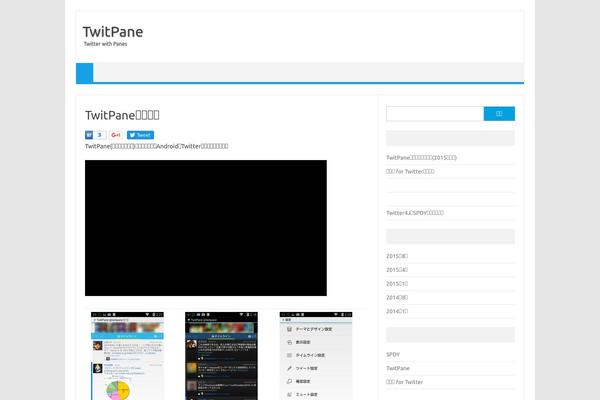Open the light-theme timeline screenshot thumbnail
This screenshot has width=600, height=400.
(x=127, y=356)
